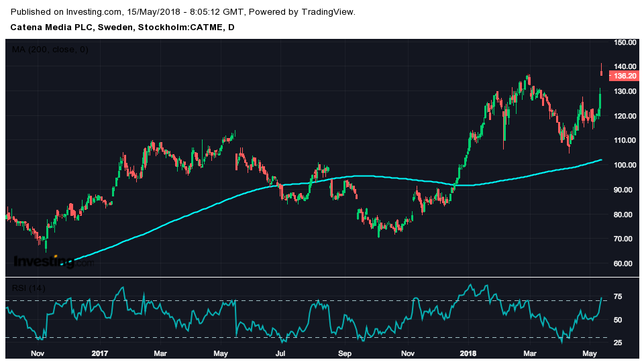Click the RSI 50 level label
Image resolution: width=644 pixels, height=362 pixels.
tap(618, 320)
